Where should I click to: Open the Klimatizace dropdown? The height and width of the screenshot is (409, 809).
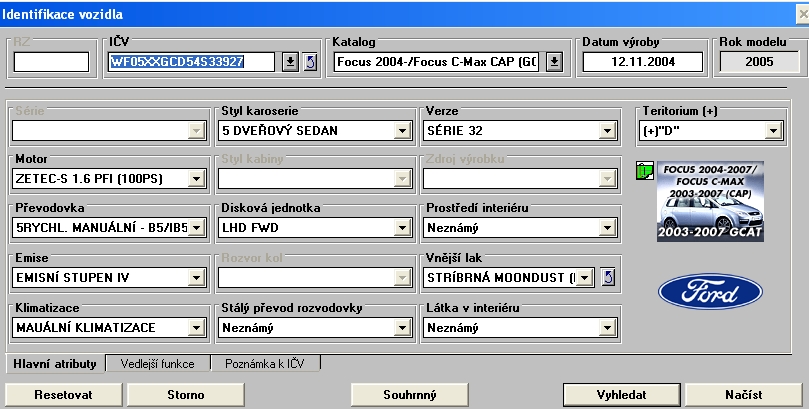click(196, 327)
